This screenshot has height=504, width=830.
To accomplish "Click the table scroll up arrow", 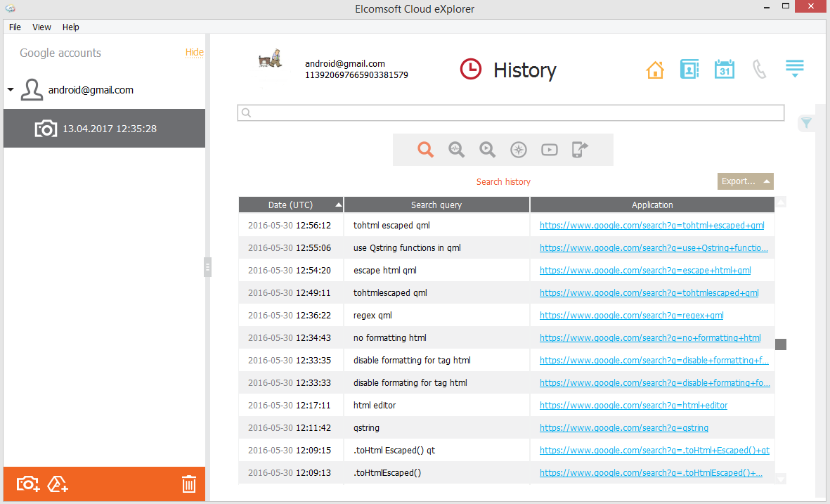I will (x=781, y=202).
